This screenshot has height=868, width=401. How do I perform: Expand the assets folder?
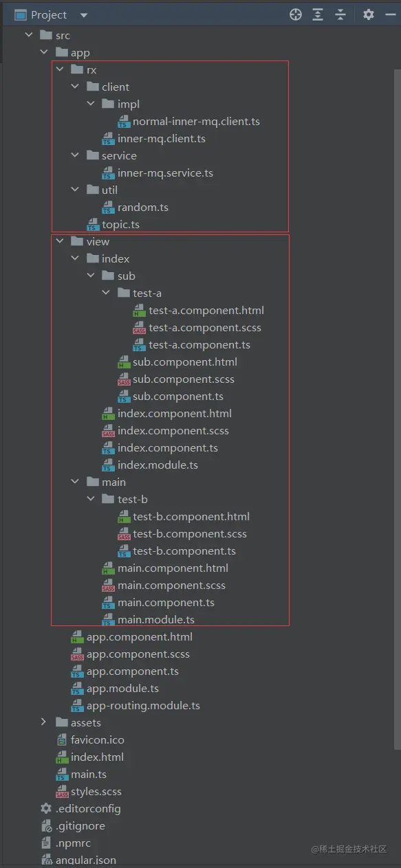tap(43, 722)
